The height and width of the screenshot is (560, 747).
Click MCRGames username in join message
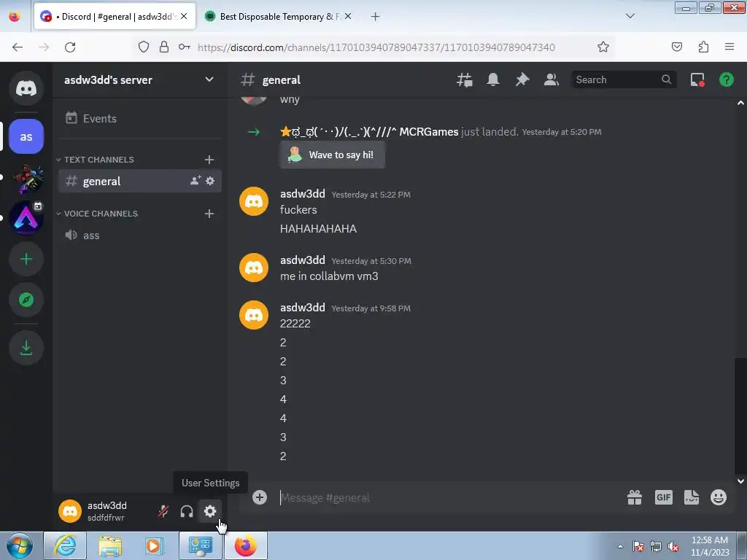pos(369,132)
